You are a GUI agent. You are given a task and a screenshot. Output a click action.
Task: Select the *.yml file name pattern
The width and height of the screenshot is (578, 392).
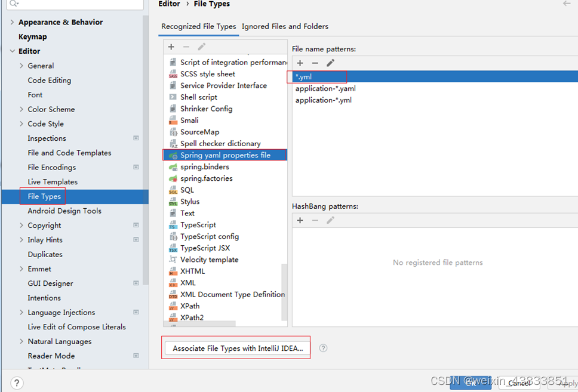point(435,76)
